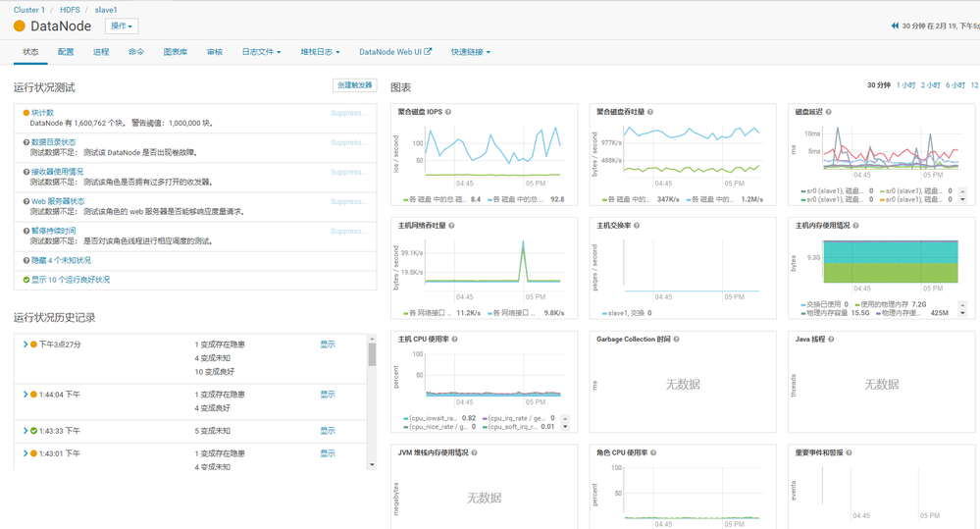Switch to the 图表库 tab
Viewport: 980px width, 529px height.
[x=175, y=52]
